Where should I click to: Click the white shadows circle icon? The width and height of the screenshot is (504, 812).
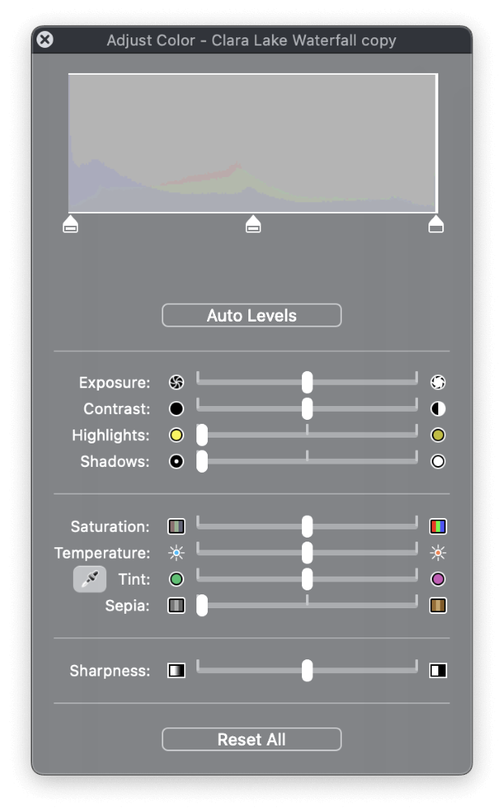pos(437,461)
